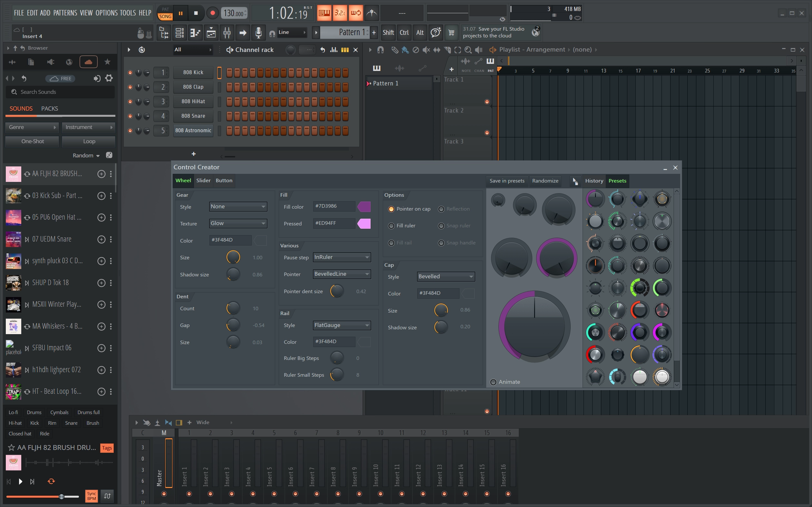This screenshot has height=507, width=812.
Task: Click the add new pattern plus icon
Action: [x=374, y=33]
